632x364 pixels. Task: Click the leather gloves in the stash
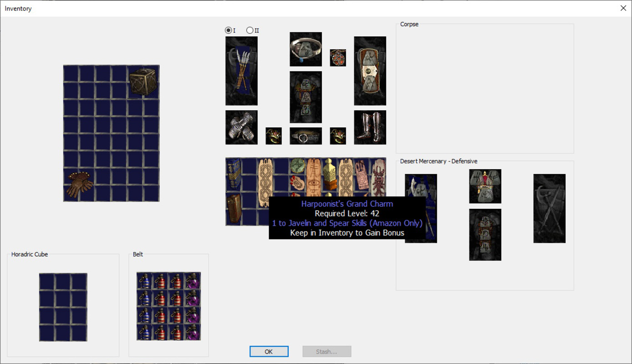80,185
